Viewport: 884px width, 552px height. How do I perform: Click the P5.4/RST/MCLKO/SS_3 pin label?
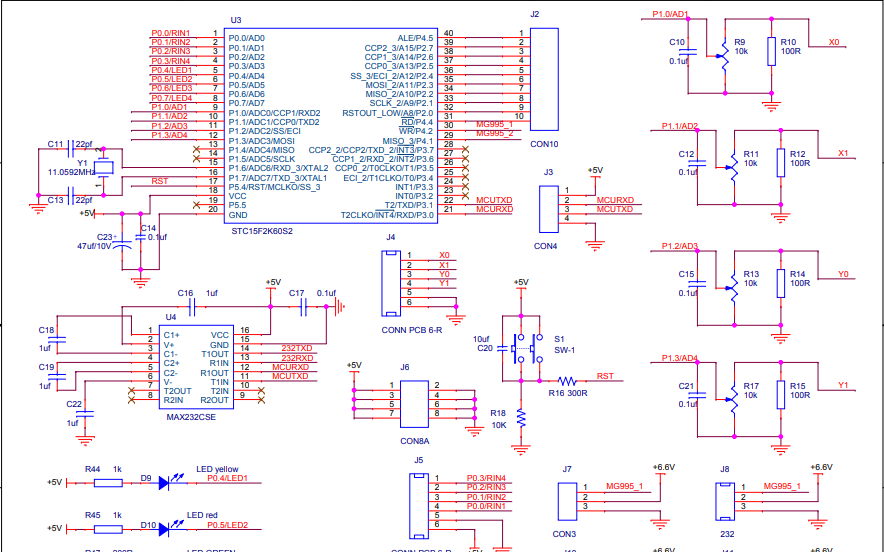coord(275,187)
